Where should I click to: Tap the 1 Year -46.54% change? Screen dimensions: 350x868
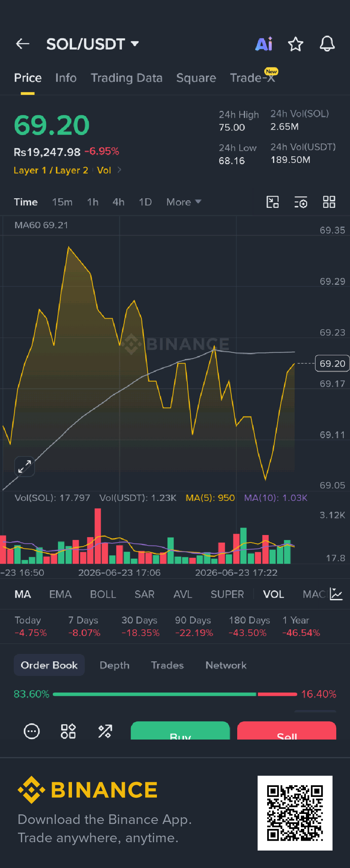tap(301, 626)
